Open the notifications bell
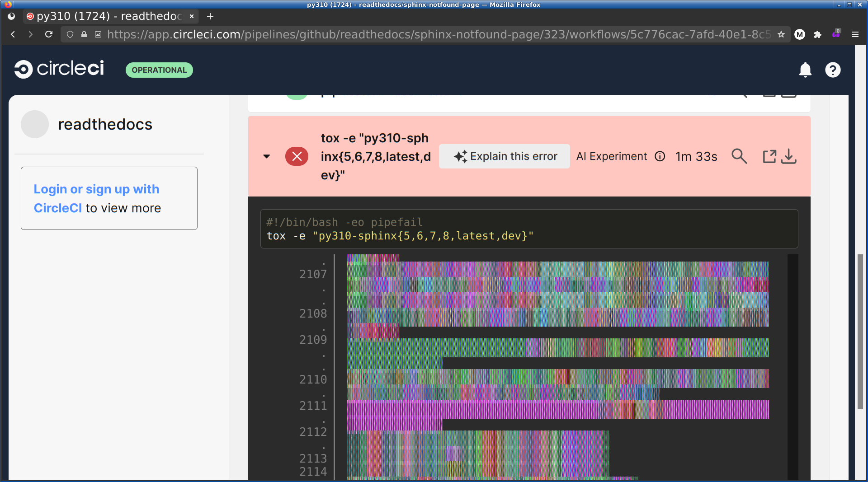This screenshot has height=482, width=868. [805, 70]
